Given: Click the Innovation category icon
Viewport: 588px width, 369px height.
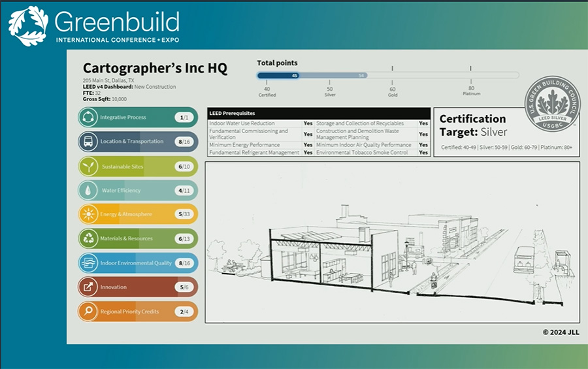Looking at the screenshot, I should tap(88, 287).
